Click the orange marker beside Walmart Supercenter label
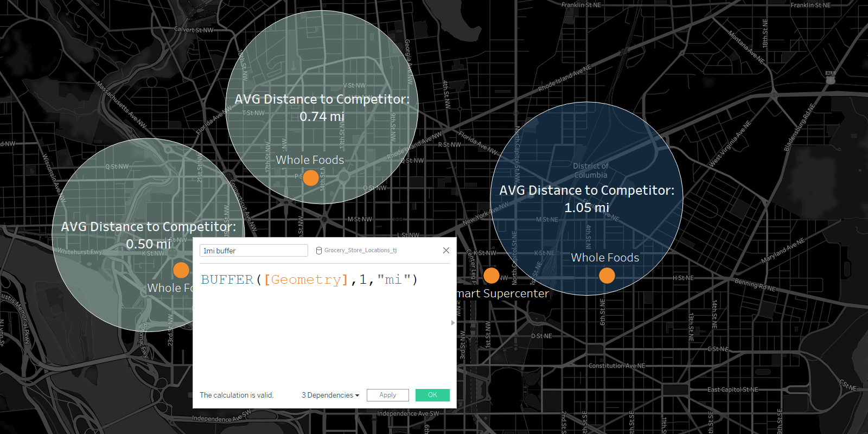 pos(492,276)
